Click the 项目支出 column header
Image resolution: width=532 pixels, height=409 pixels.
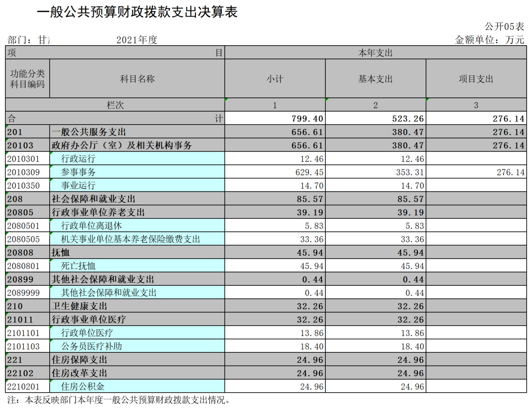click(476, 79)
